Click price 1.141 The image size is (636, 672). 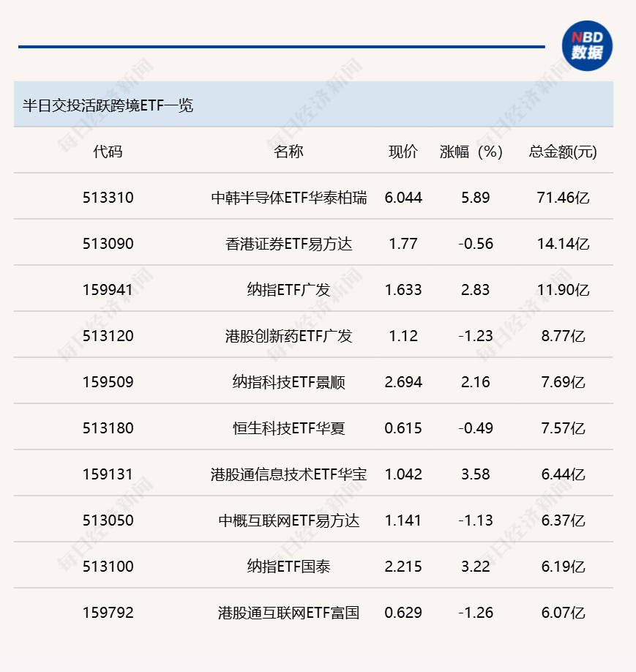pos(403,520)
